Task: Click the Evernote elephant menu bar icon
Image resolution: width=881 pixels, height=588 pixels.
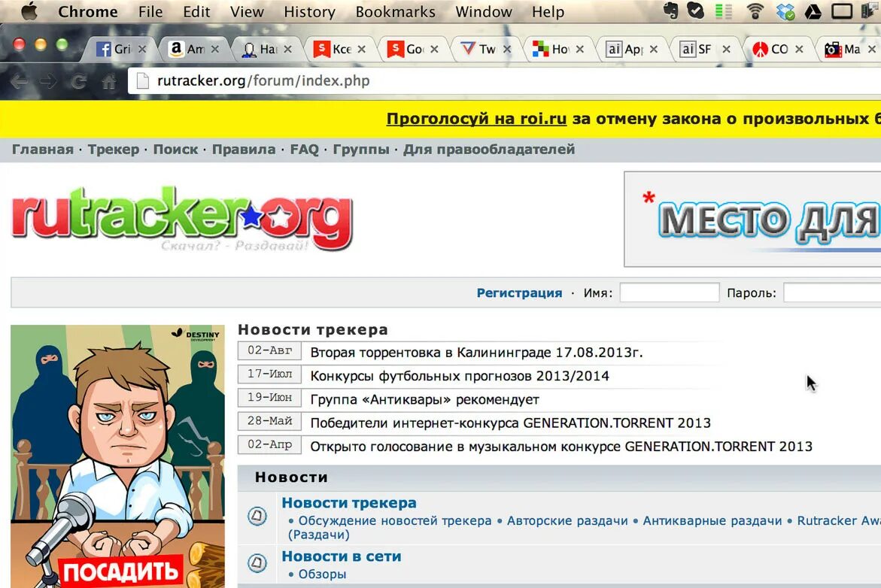Action: [x=670, y=11]
